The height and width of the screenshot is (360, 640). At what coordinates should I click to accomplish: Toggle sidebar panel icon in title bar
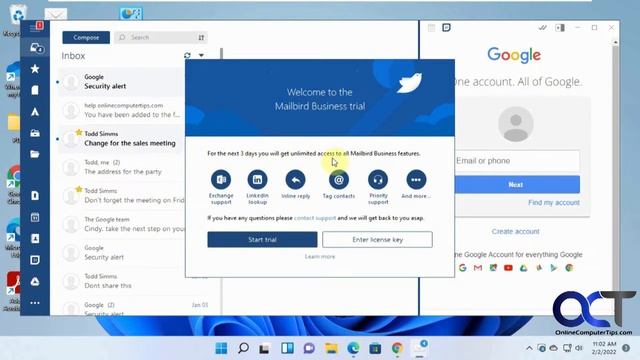coord(560,28)
